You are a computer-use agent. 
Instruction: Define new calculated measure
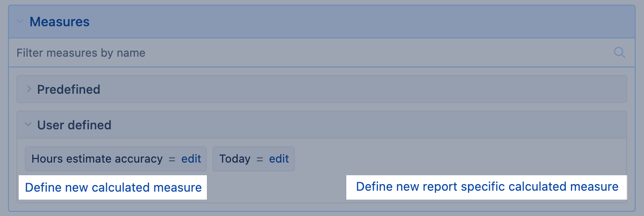click(113, 187)
